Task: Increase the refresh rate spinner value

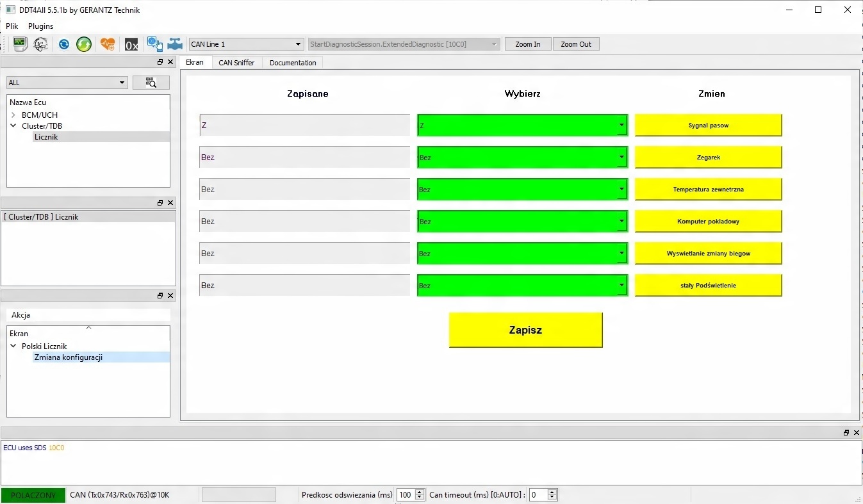Action: pos(420,492)
